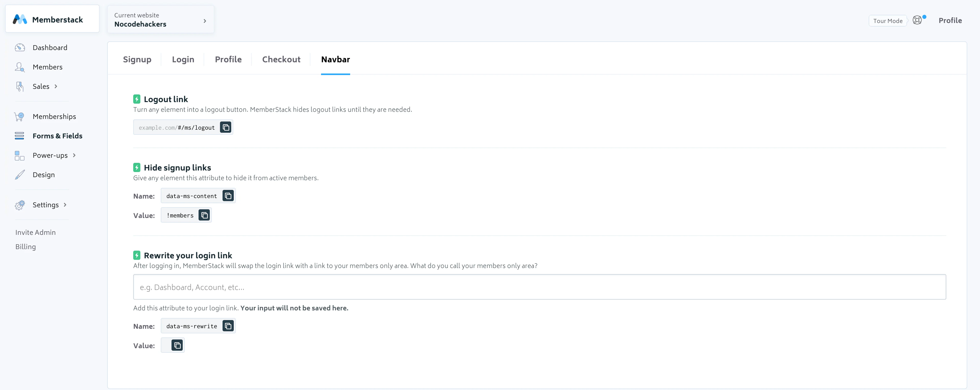Enable Tour Mode

888,20
